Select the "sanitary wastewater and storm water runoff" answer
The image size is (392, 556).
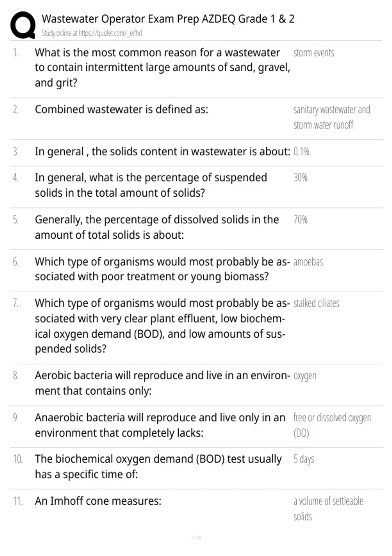click(x=332, y=117)
